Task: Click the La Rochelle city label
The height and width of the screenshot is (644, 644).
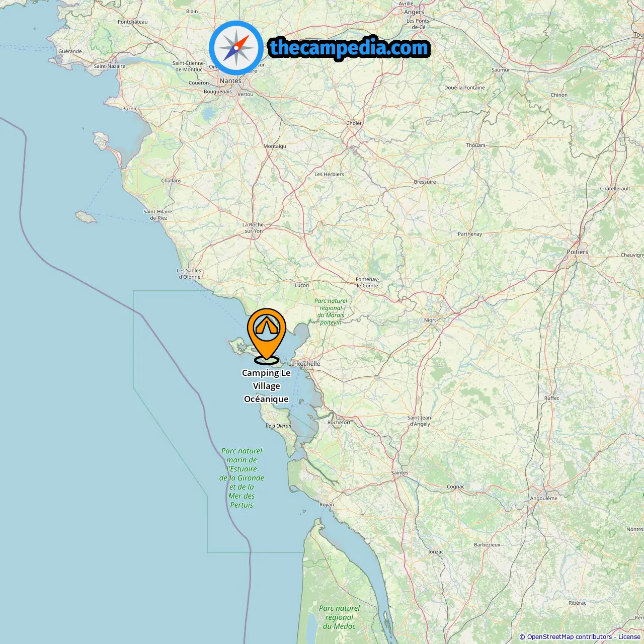Action: pos(304,364)
